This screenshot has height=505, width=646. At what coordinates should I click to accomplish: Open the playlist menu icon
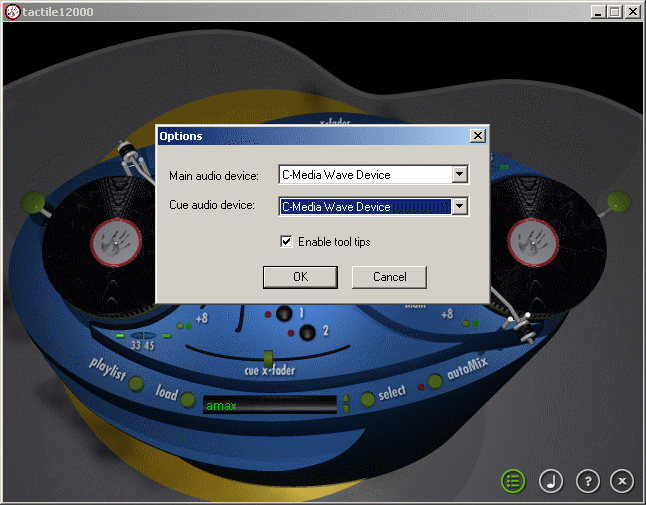(513, 481)
